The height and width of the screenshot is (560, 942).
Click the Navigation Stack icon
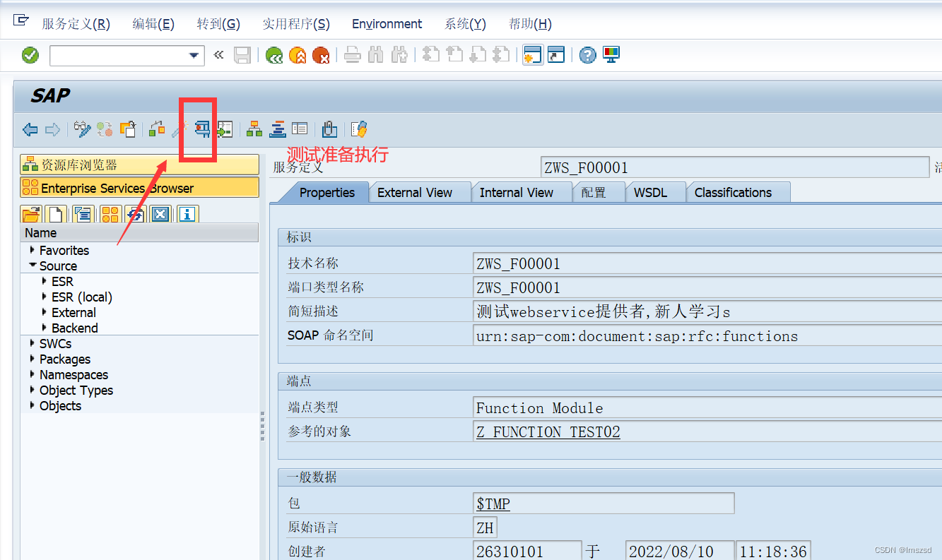point(278,129)
